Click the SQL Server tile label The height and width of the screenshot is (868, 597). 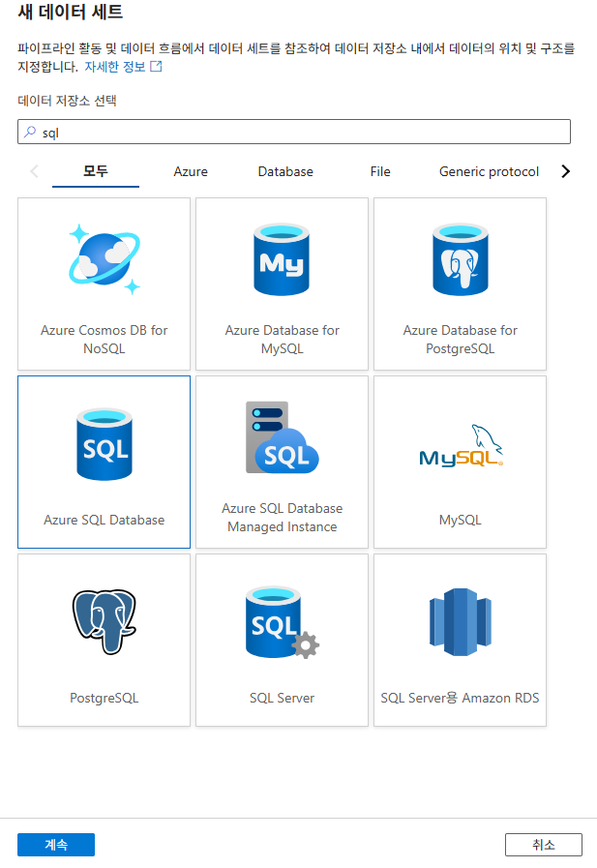[283, 698]
